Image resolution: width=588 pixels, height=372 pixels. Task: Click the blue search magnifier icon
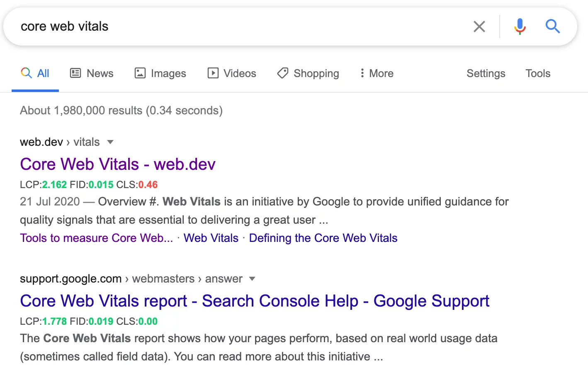click(553, 26)
